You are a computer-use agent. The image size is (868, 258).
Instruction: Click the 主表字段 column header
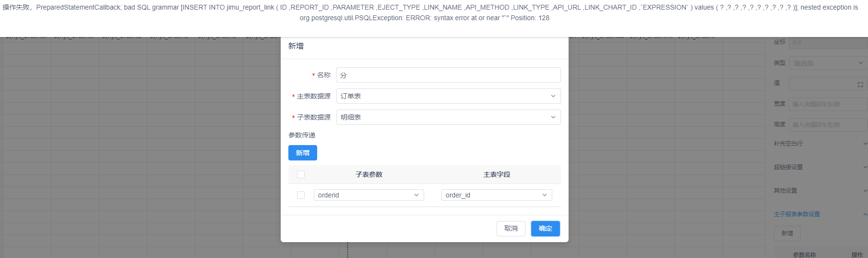click(497, 174)
